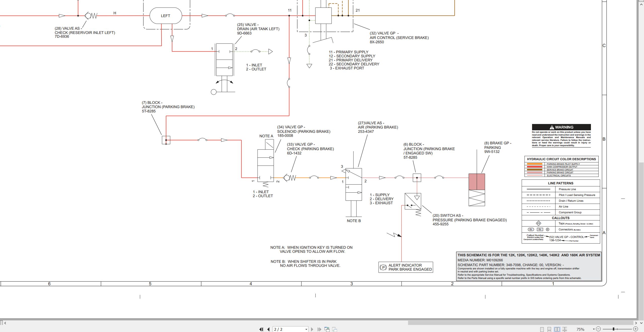Viewport: 644px width, 332px height.
Task: Click the (32) VALVE GP AIR CONTROL label
Action: point(399,37)
